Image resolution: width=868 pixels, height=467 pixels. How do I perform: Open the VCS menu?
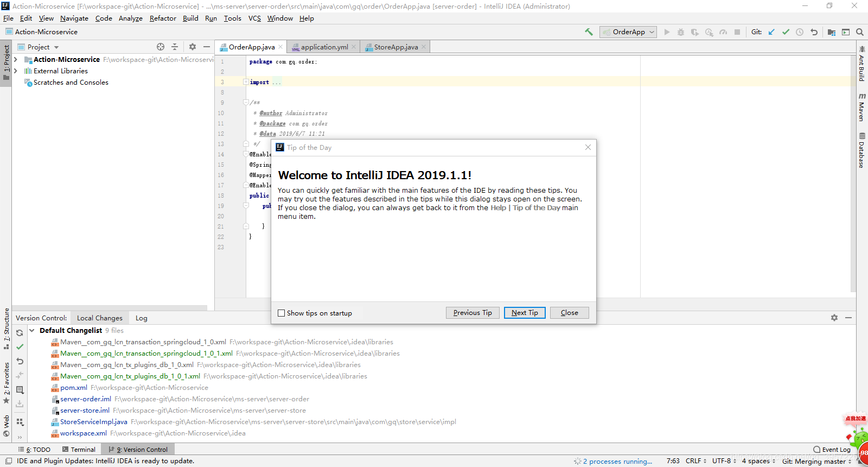tap(254, 18)
